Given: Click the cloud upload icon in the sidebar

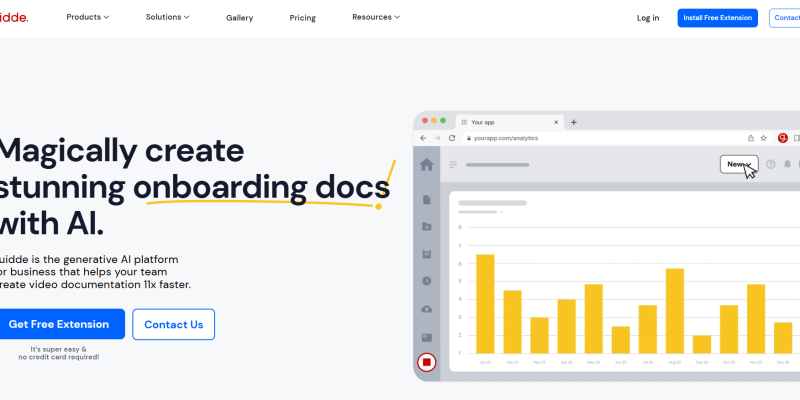Looking at the screenshot, I should [427, 309].
